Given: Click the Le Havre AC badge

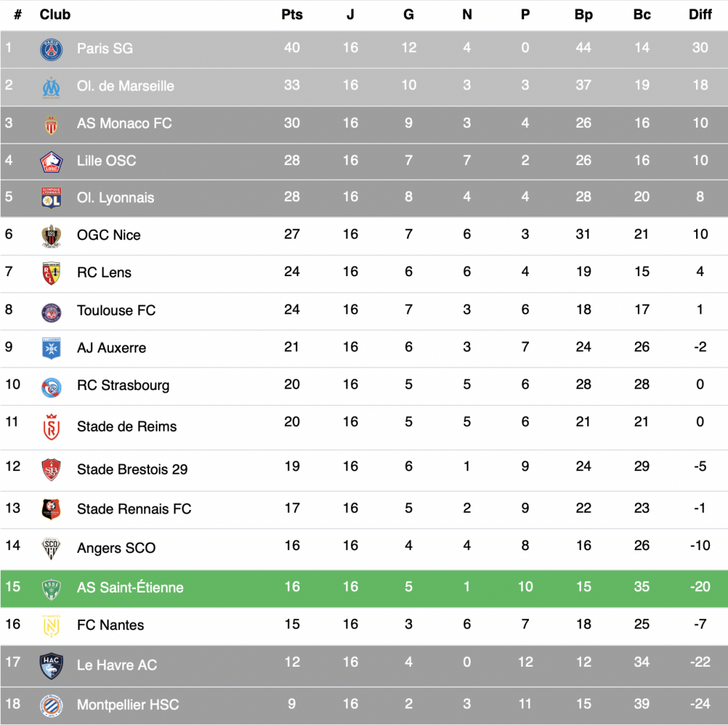Looking at the screenshot, I should [51, 665].
